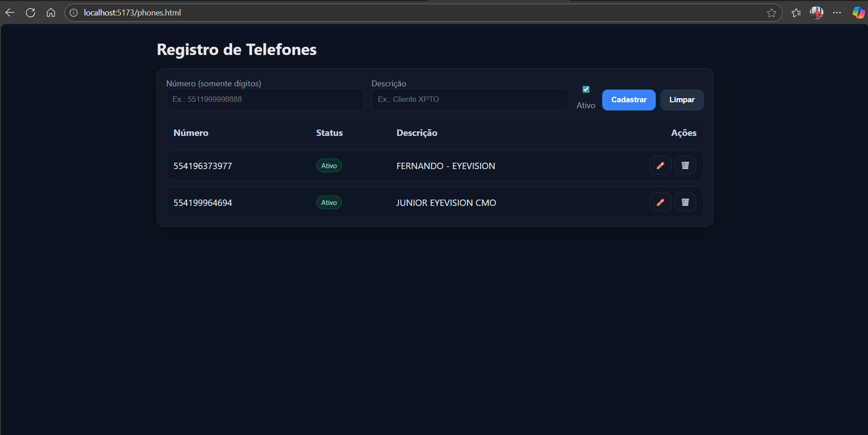Open the browser profile avatar
The image size is (868, 435).
(x=816, y=13)
